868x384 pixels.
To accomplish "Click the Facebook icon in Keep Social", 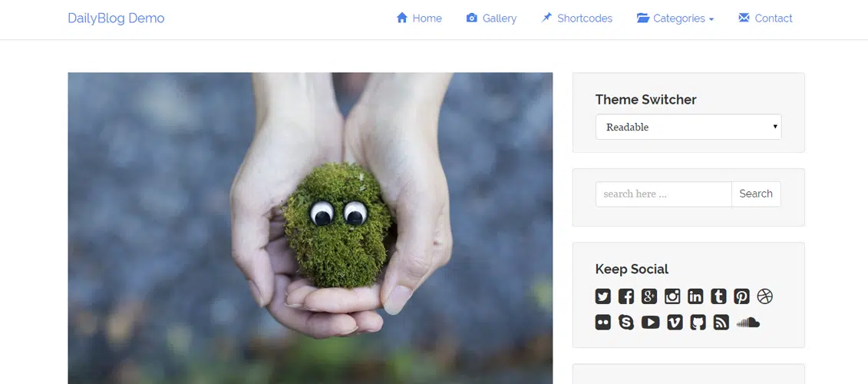I will tap(626, 296).
